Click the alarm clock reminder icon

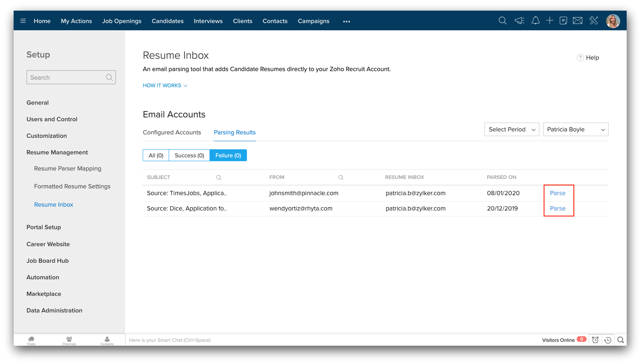tap(595, 340)
